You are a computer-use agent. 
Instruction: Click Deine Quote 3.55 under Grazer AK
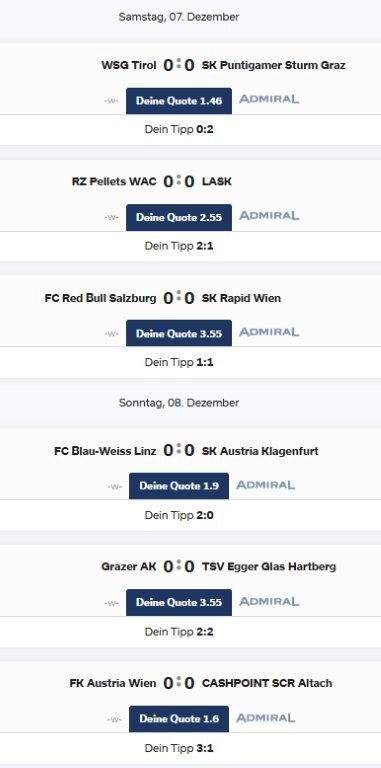[179, 602]
